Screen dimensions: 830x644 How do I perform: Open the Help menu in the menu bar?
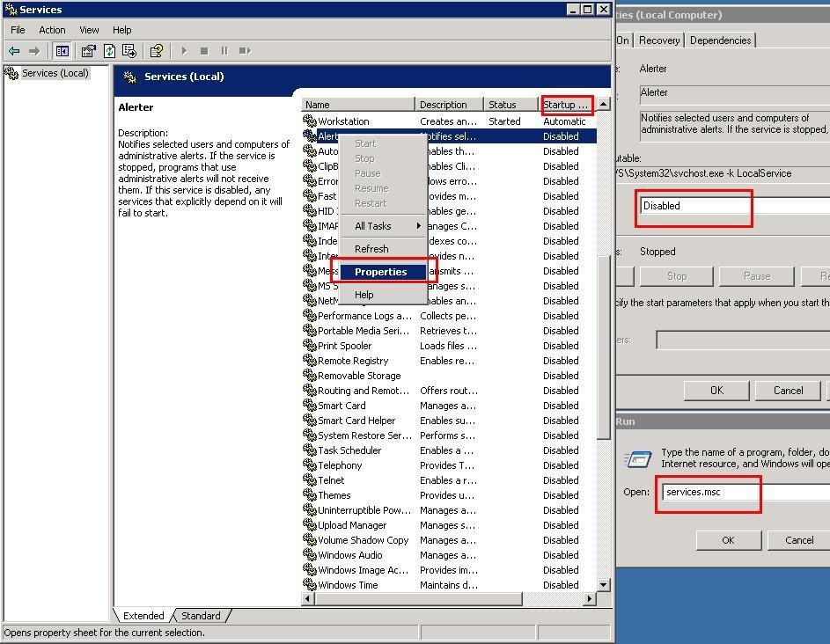[x=121, y=30]
